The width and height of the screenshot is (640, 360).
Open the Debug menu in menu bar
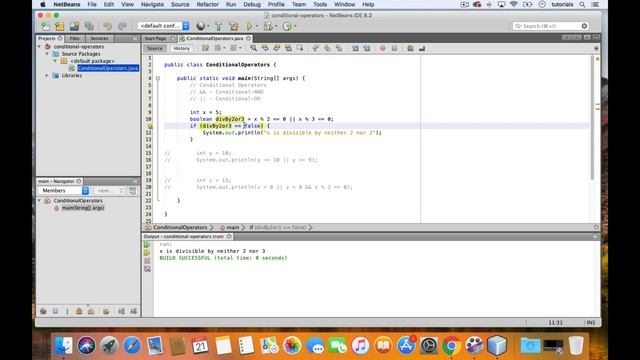[x=252, y=4]
